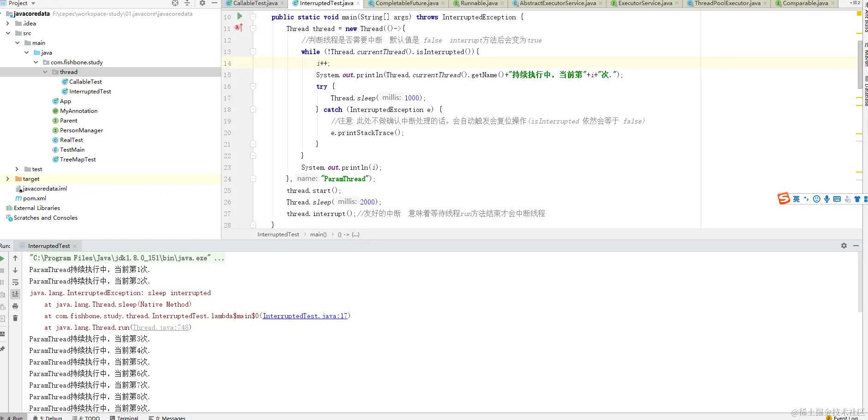
Task: Switch to CallableTest.java tab
Action: coord(255,3)
